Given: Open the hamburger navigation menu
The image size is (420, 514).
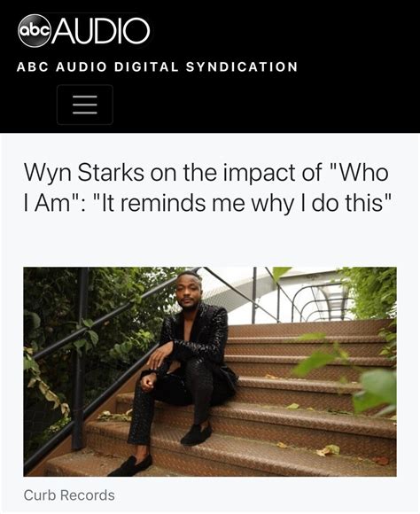Looking at the screenshot, I should [85, 105].
